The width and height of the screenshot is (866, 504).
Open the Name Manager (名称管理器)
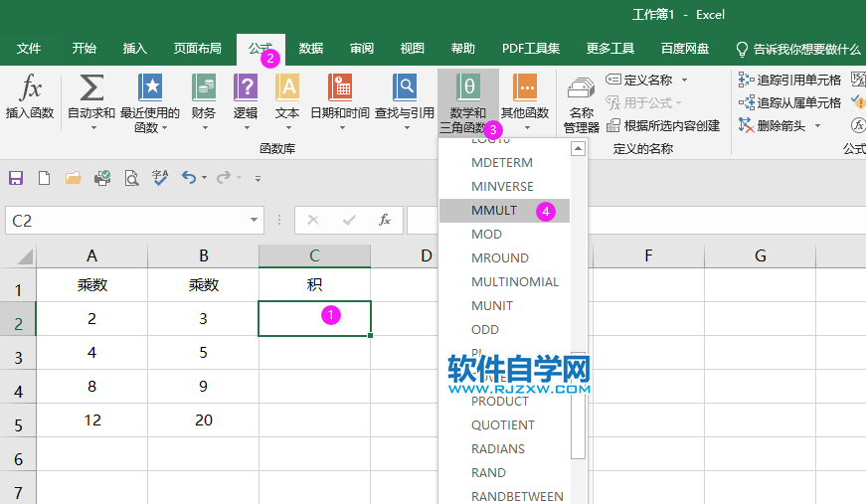coord(581,105)
